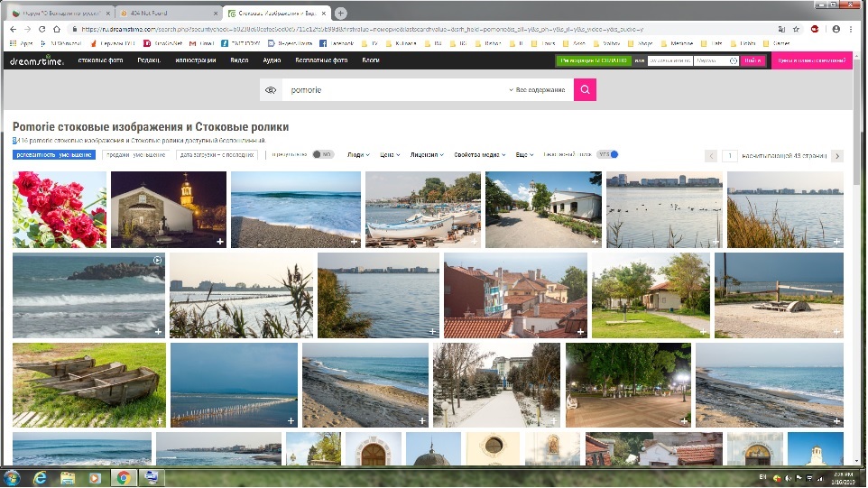Click the pink pricing banner button
The height and width of the screenshot is (488, 868).
click(x=811, y=60)
